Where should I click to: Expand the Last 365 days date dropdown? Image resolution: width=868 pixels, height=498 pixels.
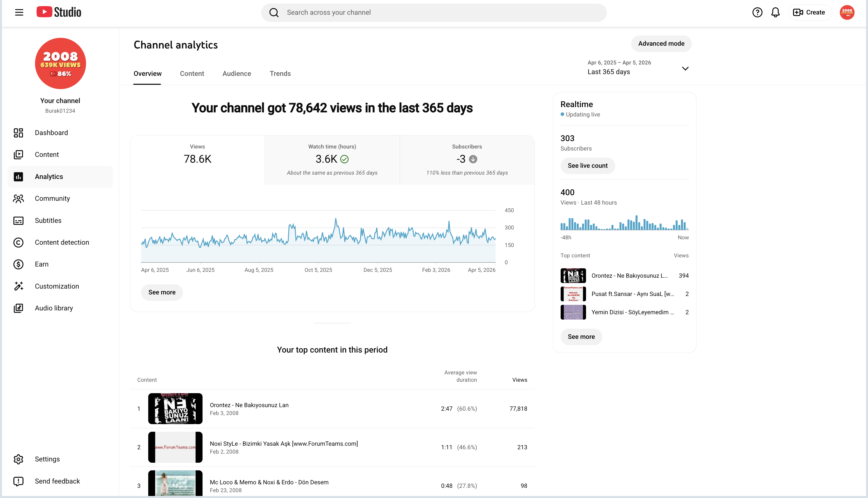click(638, 68)
